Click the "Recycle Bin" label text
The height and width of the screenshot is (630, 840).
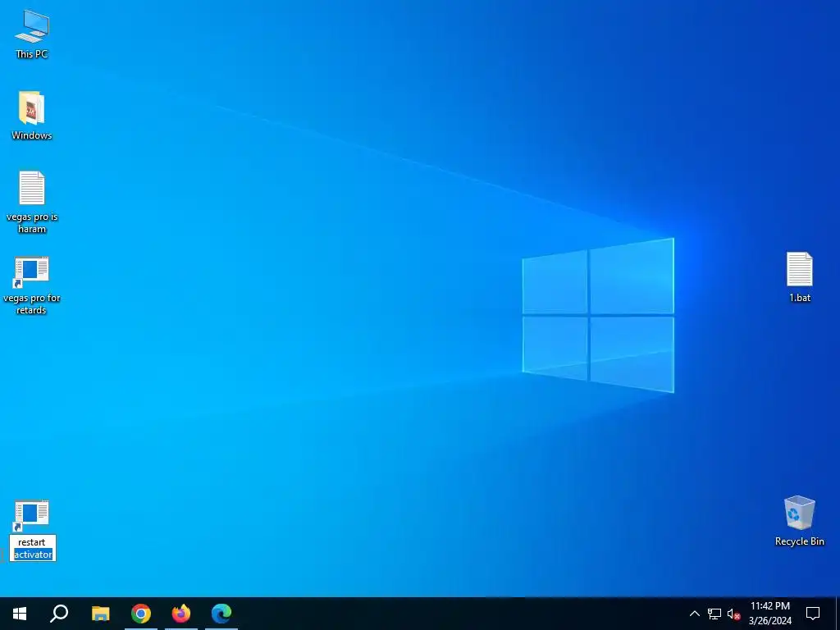[799, 541]
